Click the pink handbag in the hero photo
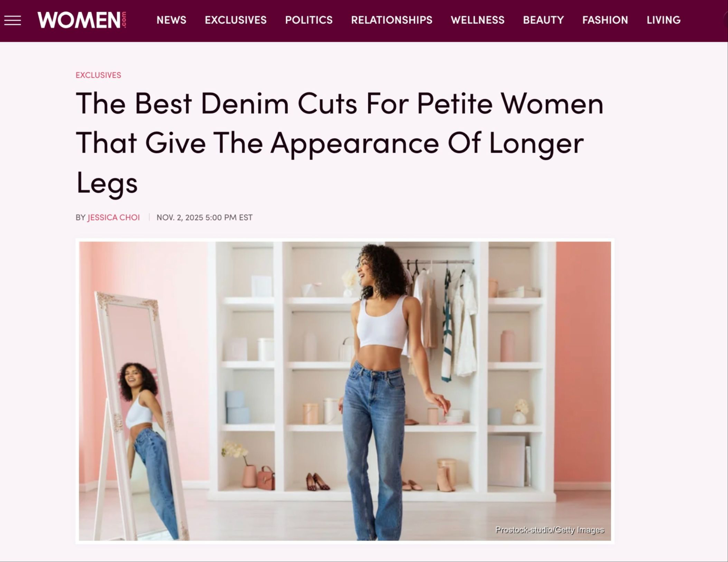Viewport: 728px width, 562px height. 266,478
